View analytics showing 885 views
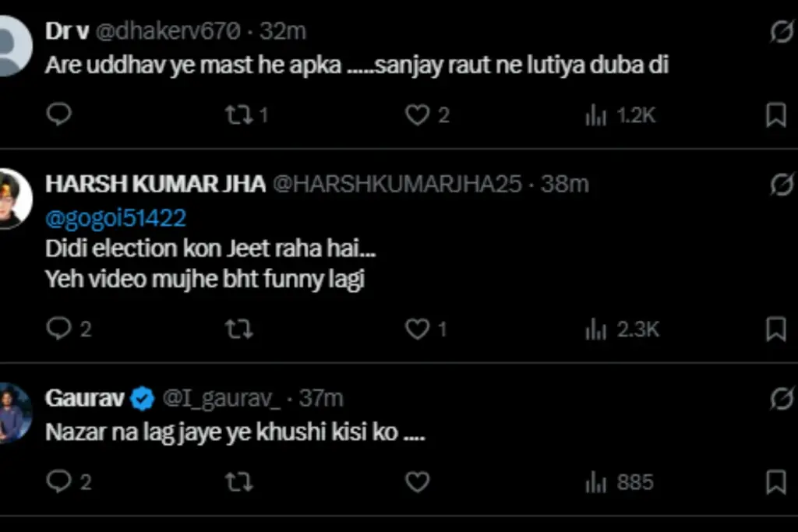The height and width of the screenshot is (532, 798). (596, 482)
